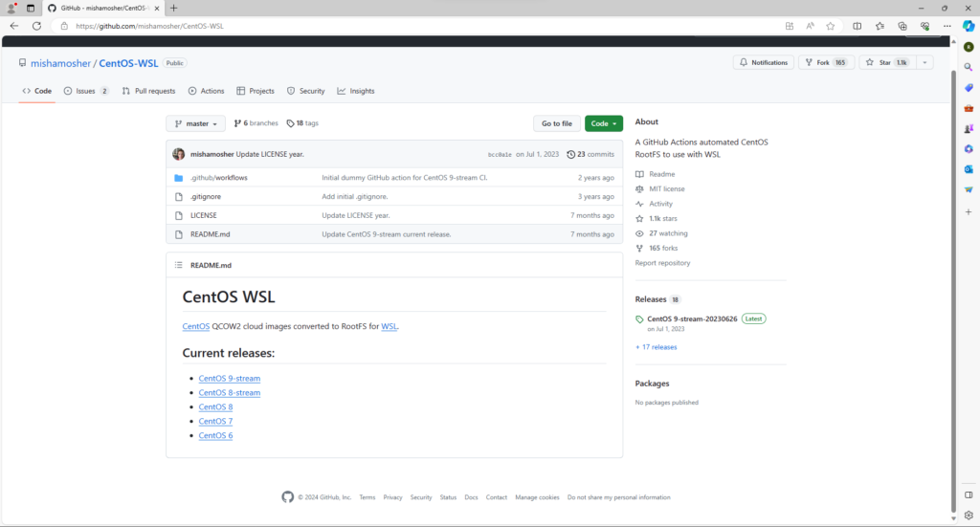980x527 pixels.
Task: Open Manage cookies footer link
Action: tap(537, 497)
